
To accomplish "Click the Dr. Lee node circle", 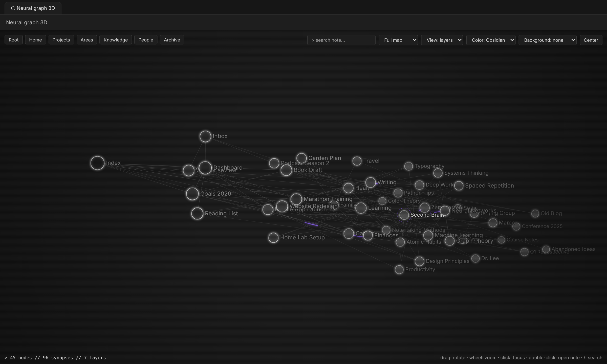I will tap(475, 259).
